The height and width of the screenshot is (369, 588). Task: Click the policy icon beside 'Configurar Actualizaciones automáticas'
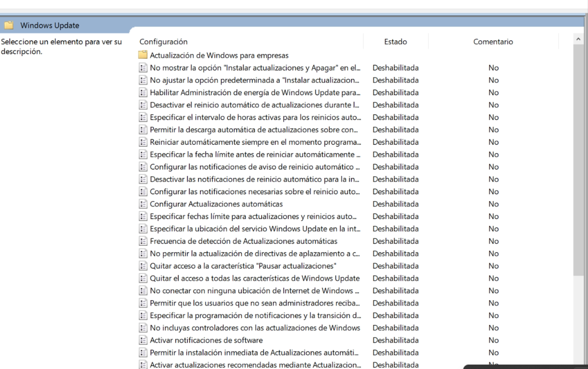pos(144,204)
